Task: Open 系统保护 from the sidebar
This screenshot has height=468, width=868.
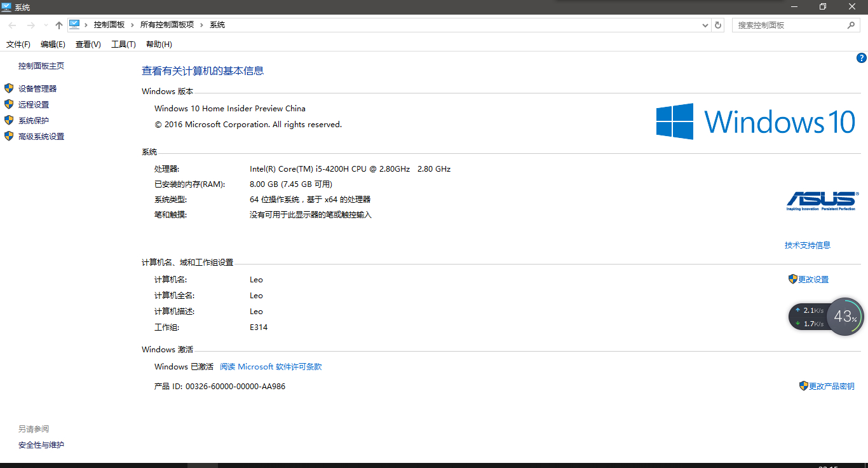Action: coord(34,121)
